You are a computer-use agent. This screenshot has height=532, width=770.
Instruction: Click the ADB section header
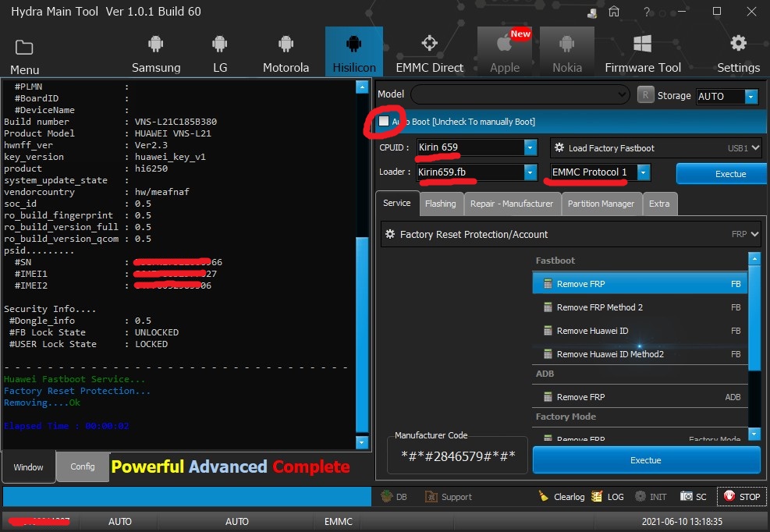click(x=545, y=374)
